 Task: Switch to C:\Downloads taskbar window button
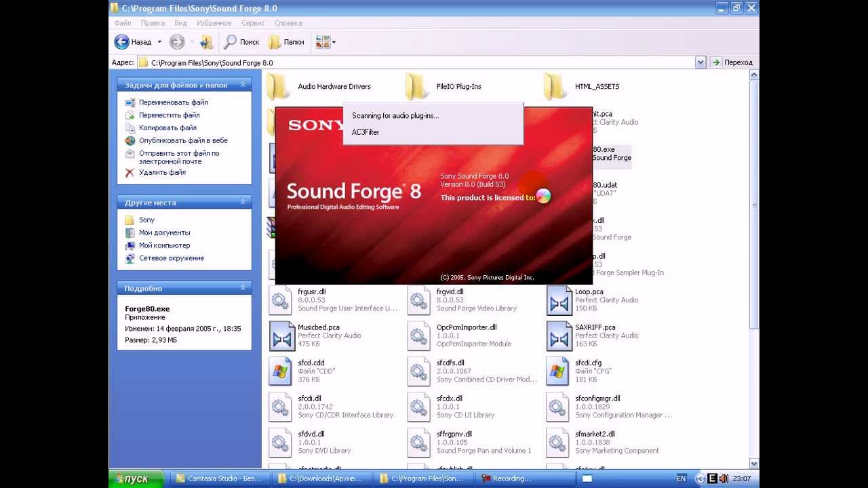coord(321,479)
